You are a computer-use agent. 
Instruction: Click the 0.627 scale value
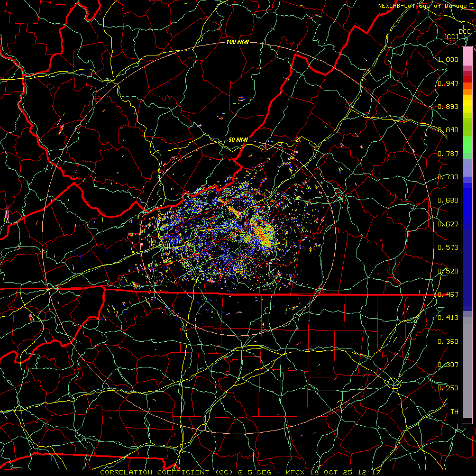pos(448,224)
